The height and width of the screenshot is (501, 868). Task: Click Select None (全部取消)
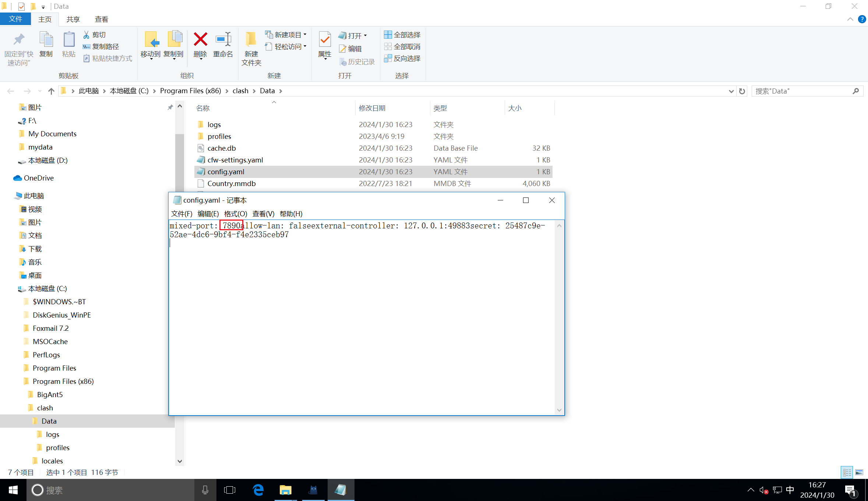[402, 46]
